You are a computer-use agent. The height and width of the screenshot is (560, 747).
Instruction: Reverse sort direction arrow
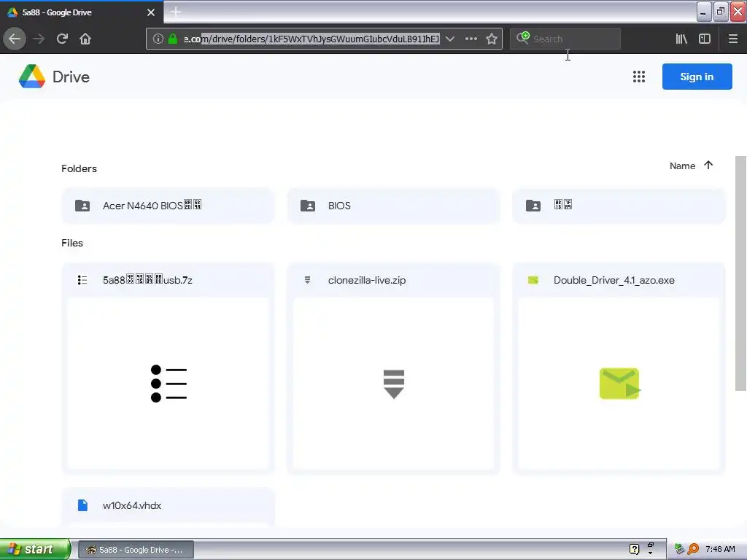(708, 166)
